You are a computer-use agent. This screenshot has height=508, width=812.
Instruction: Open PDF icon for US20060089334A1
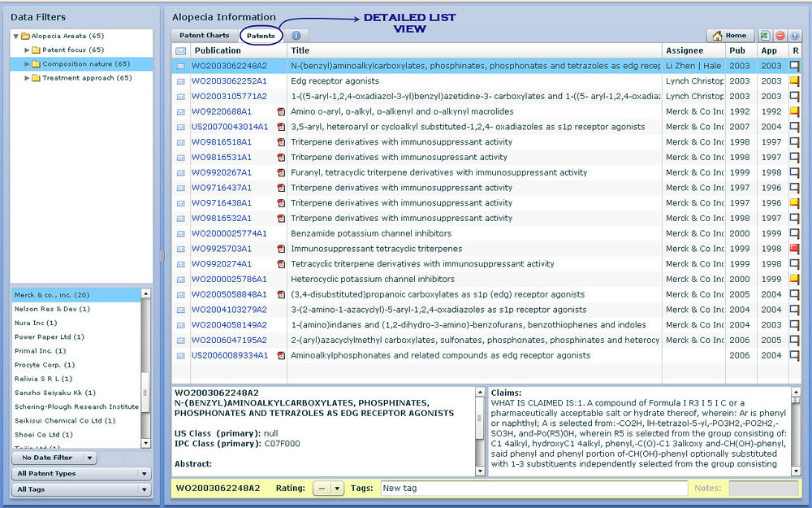(x=281, y=355)
